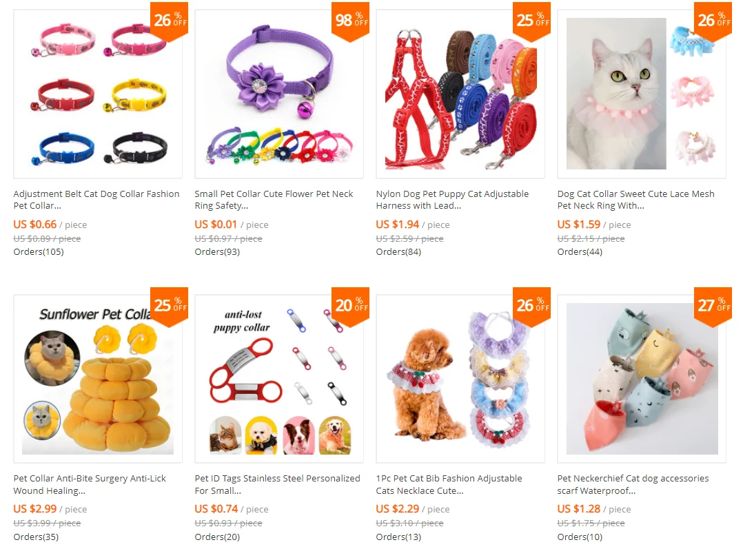
Task: Open Pet ID Tags Stainless Steel title link
Action: 277,484
